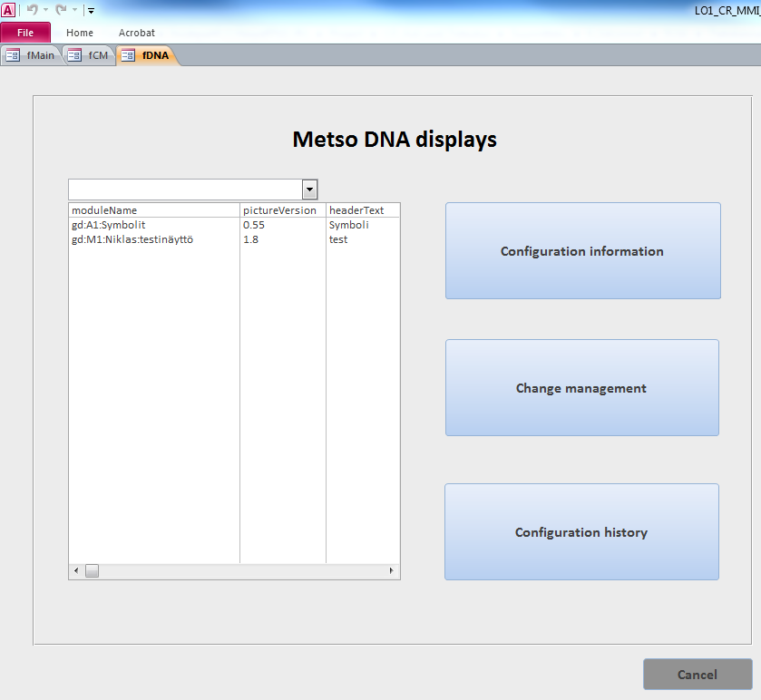Click the form icon on the fMain tab
Image resolution: width=761 pixels, height=700 pixels.
13,55
